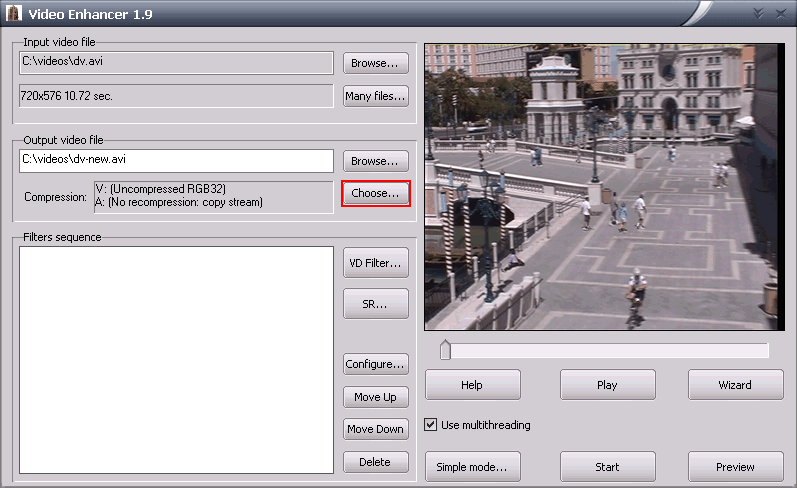Click the input file path C:\videos\dv.avi field
The height and width of the screenshot is (488, 797).
click(x=176, y=63)
